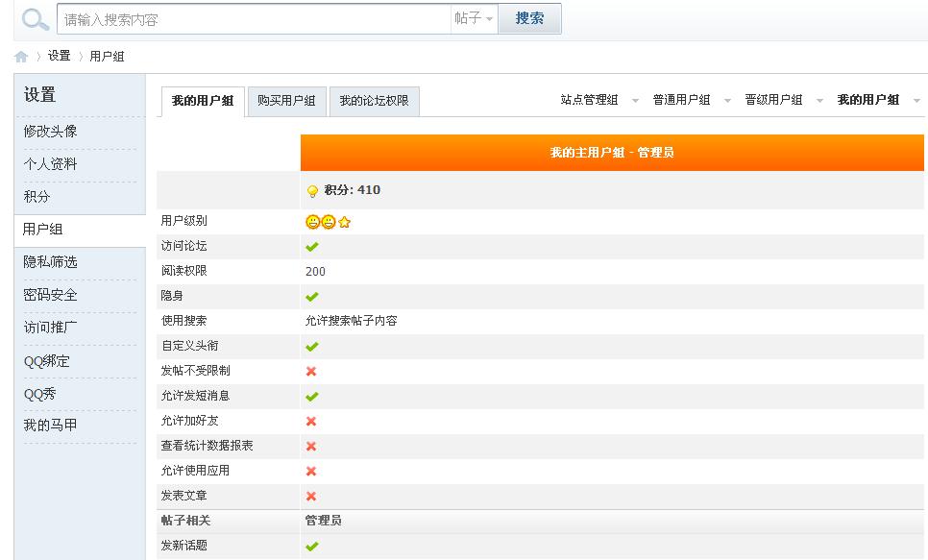Focus the search input field
This screenshot has width=928, height=560.
(x=255, y=19)
